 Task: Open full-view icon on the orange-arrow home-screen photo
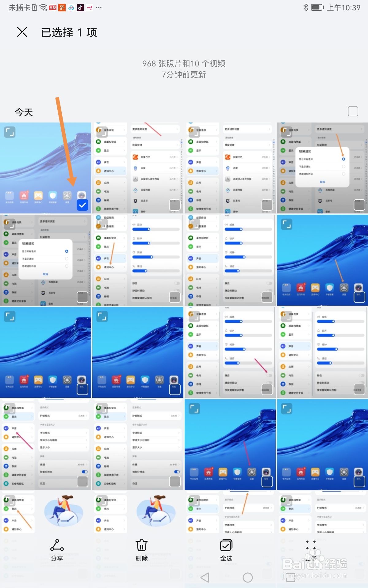point(287,224)
